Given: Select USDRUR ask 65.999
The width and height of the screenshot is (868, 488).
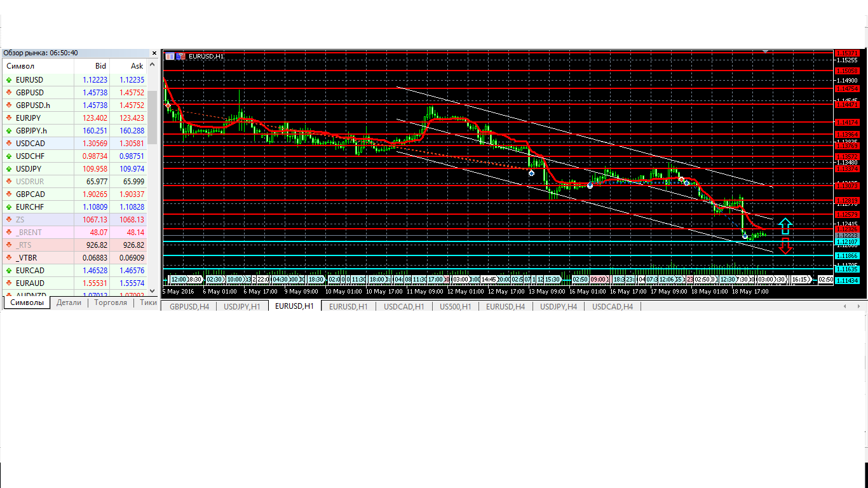Looking at the screenshot, I should [x=133, y=182].
